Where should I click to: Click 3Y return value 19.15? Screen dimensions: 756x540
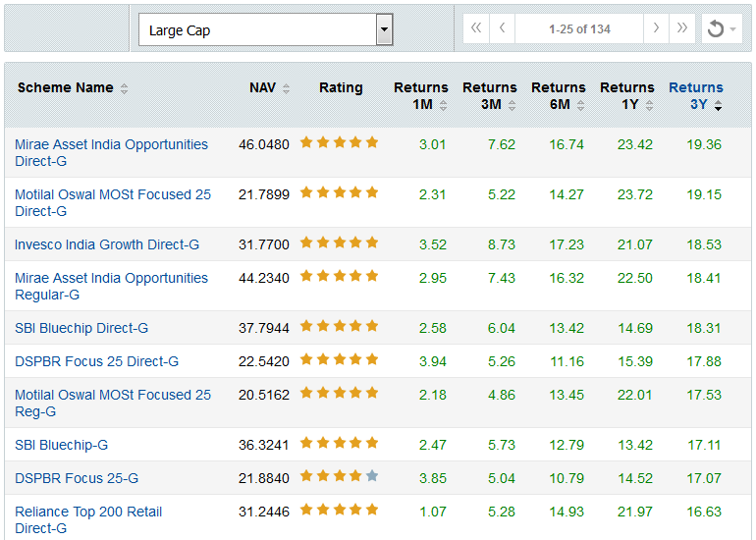(704, 194)
